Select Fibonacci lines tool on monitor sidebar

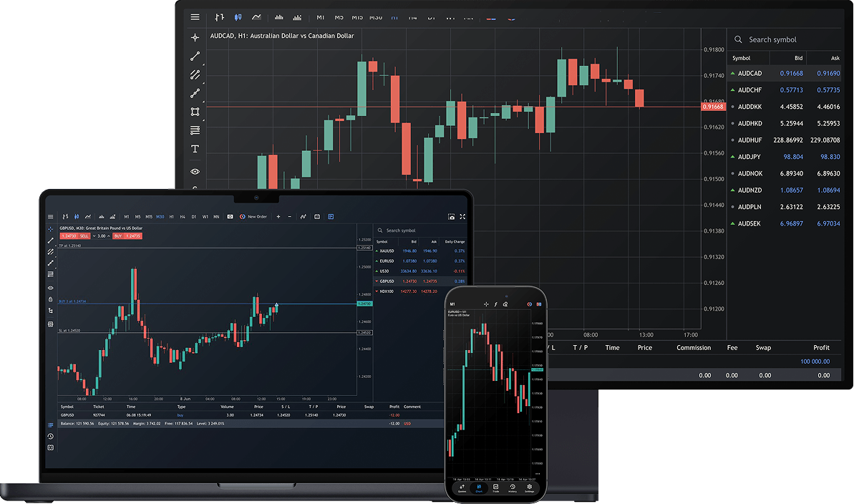click(195, 130)
